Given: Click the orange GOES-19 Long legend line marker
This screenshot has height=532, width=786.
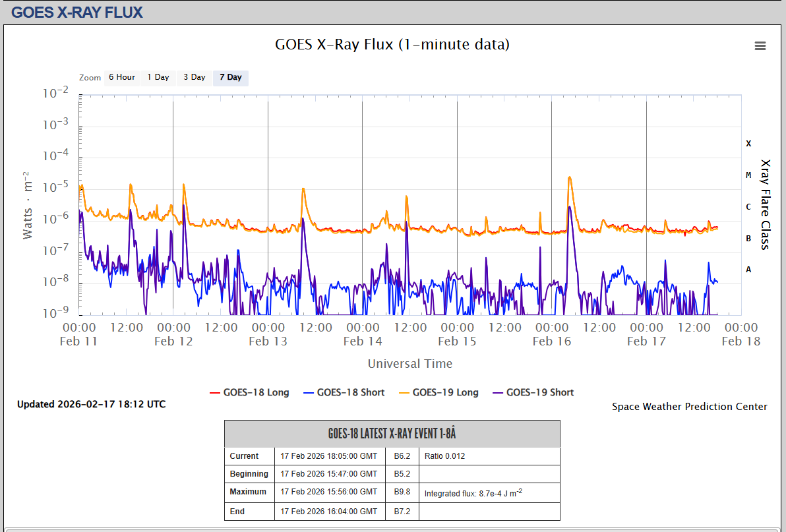Looking at the screenshot, I should pyautogui.click(x=402, y=393).
